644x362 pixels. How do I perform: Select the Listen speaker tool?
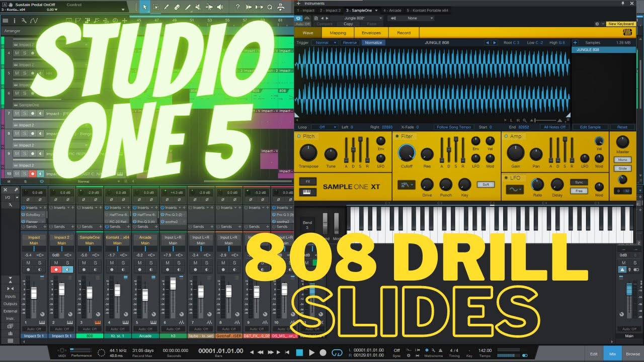(220, 7)
